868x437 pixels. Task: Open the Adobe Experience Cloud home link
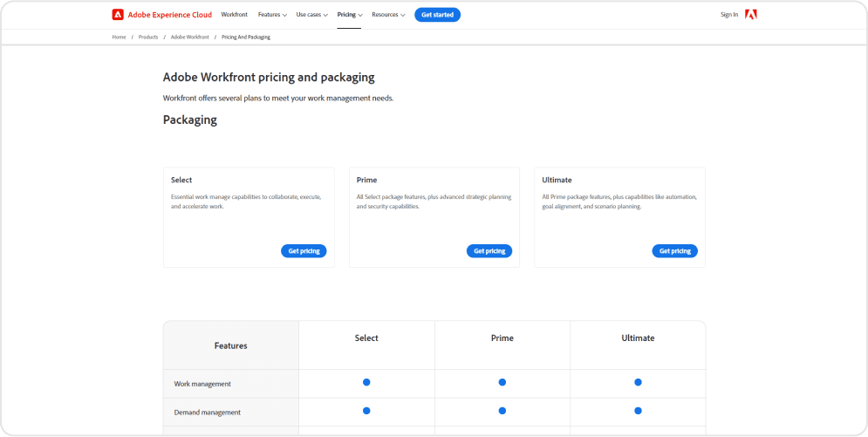click(169, 15)
